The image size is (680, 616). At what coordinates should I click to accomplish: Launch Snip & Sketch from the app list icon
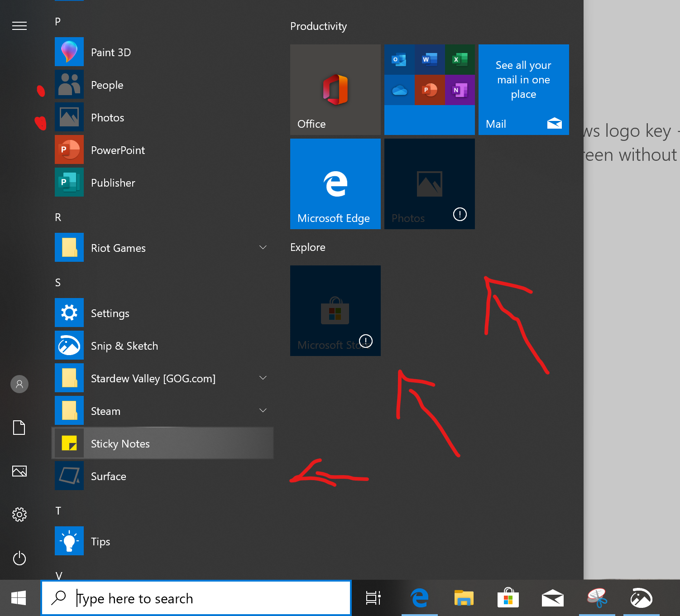[x=69, y=345]
